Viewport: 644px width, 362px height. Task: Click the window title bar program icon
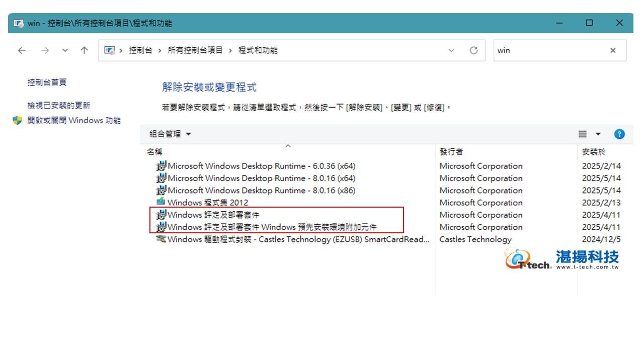(19, 23)
